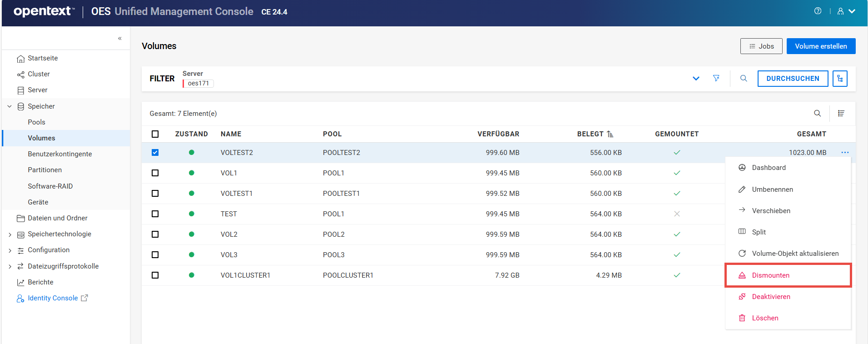The width and height of the screenshot is (868, 344).
Task: Select Dismounten from the context menu
Action: click(x=770, y=275)
